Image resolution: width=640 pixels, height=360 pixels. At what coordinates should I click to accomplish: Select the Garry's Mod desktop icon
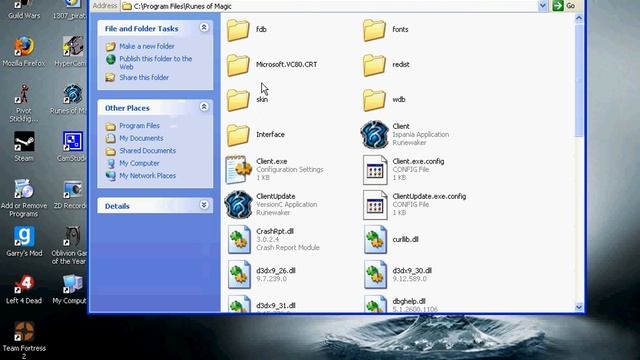[24, 242]
